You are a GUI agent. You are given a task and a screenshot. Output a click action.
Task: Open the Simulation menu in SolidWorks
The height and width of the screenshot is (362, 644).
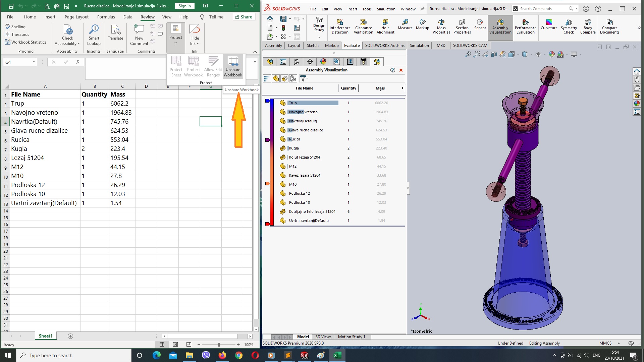386,9
